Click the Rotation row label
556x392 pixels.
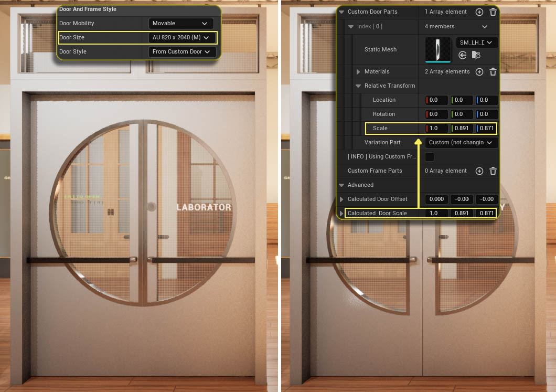point(383,114)
